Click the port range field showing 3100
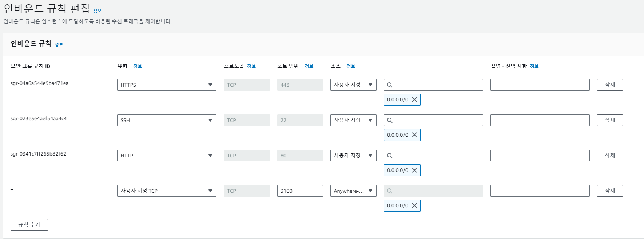Viewport: 644px width, 239px height. (x=300, y=191)
